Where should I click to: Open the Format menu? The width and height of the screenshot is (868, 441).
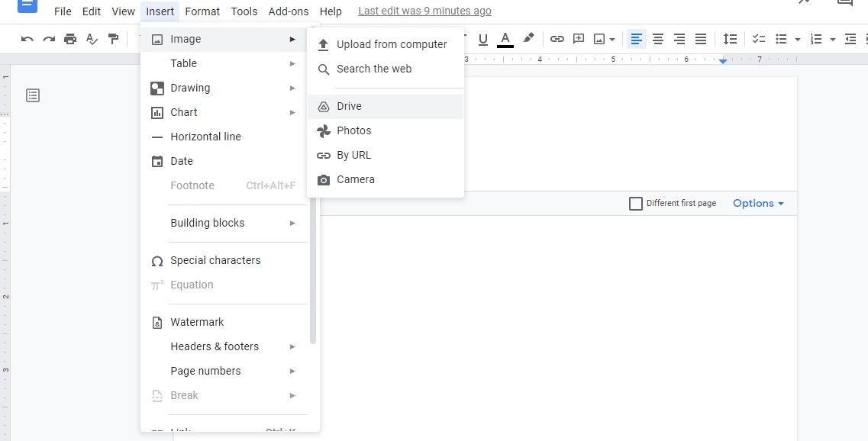point(202,11)
